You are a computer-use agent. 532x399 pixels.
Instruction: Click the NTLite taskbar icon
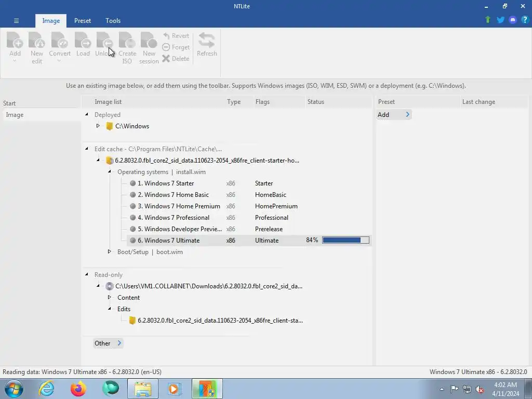(x=207, y=389)
